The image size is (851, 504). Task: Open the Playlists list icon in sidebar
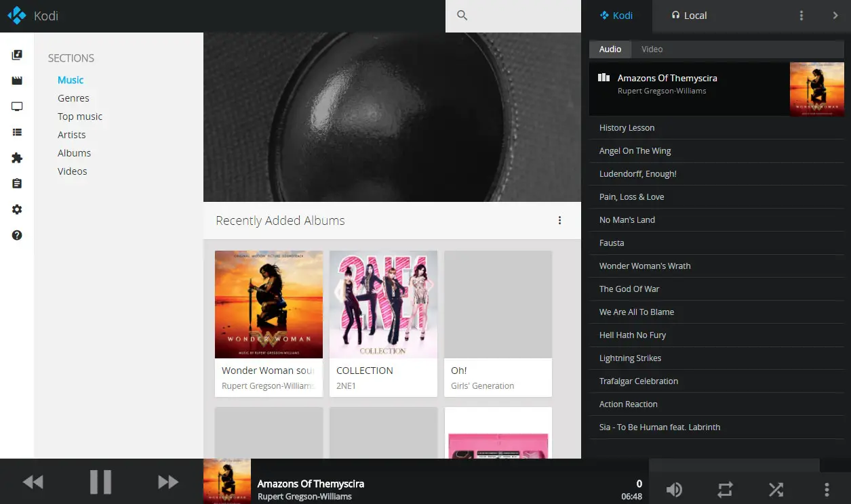coord(17,132)
